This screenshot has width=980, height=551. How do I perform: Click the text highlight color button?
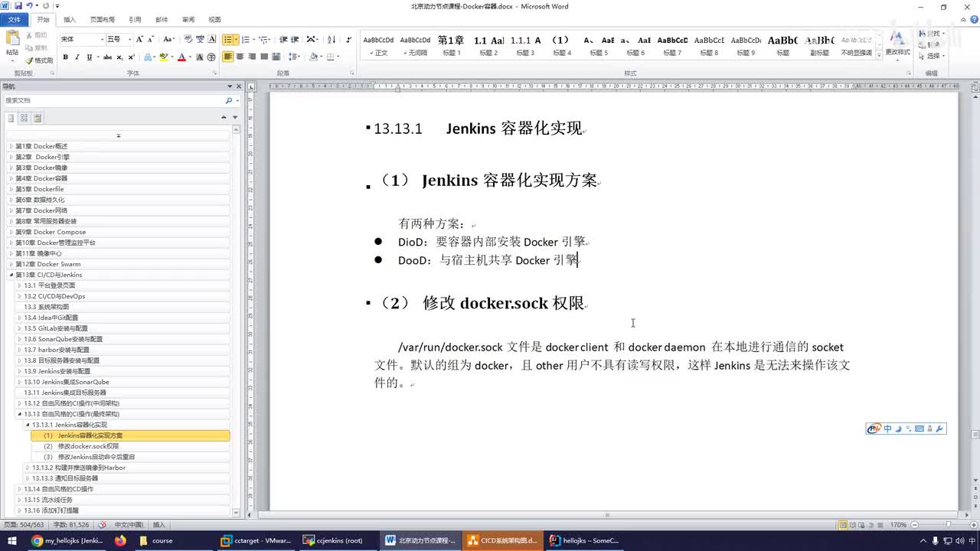click(x=163, y=57)
